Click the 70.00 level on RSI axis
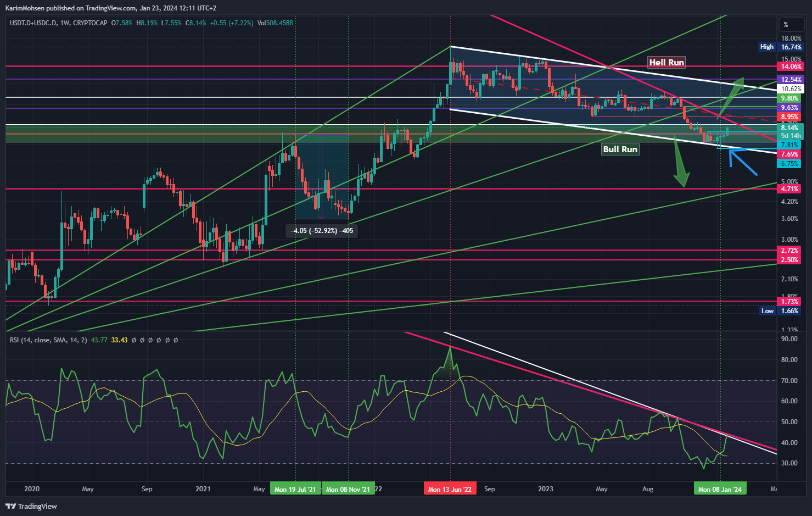The height and width of the screenshot is (516, 812). [789, 380]
